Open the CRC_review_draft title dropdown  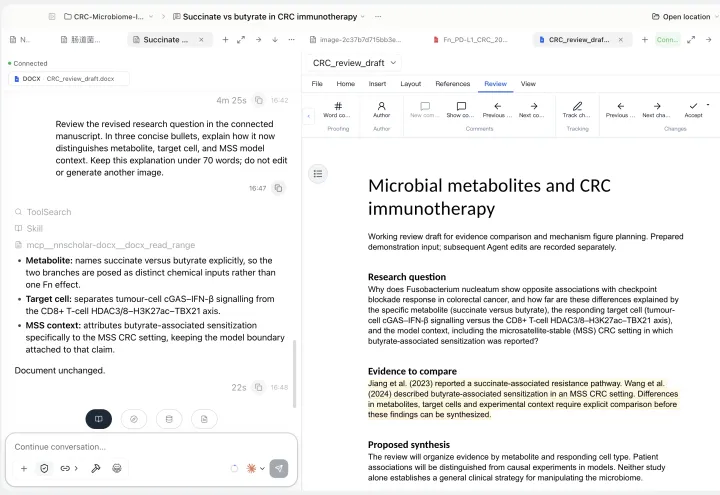pyautogui.click(x=394, y=63)
